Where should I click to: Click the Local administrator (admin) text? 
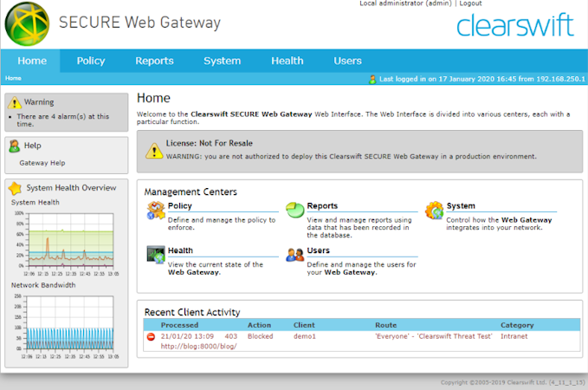point(406,3)
